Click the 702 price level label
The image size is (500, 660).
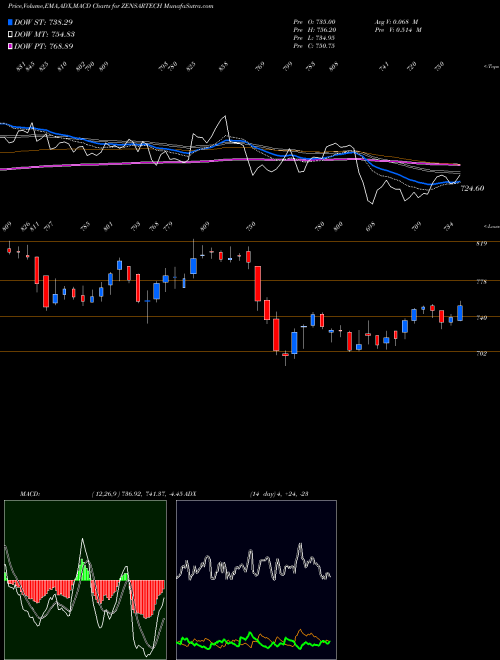(482, 354)
